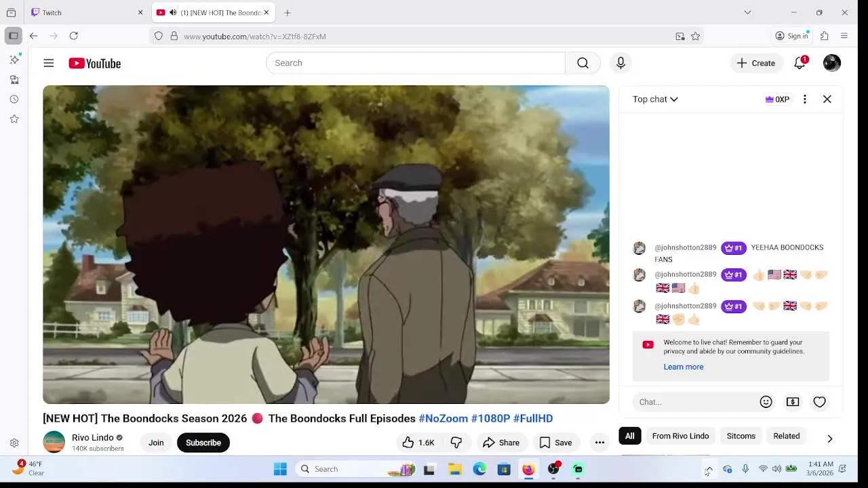Open emoji picker in chat
Viewport: 868px width, 488px height.
tap(766, 402)
